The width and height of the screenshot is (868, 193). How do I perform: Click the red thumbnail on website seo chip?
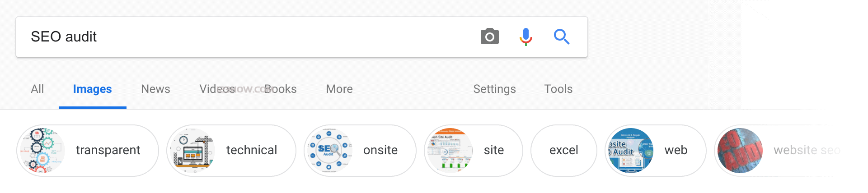pos(740,151)
